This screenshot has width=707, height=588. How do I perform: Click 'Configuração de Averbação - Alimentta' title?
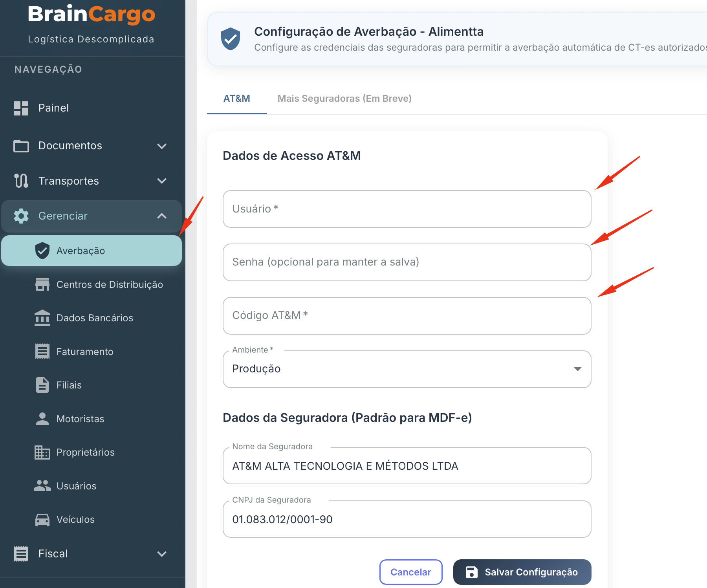coord(369,31)
